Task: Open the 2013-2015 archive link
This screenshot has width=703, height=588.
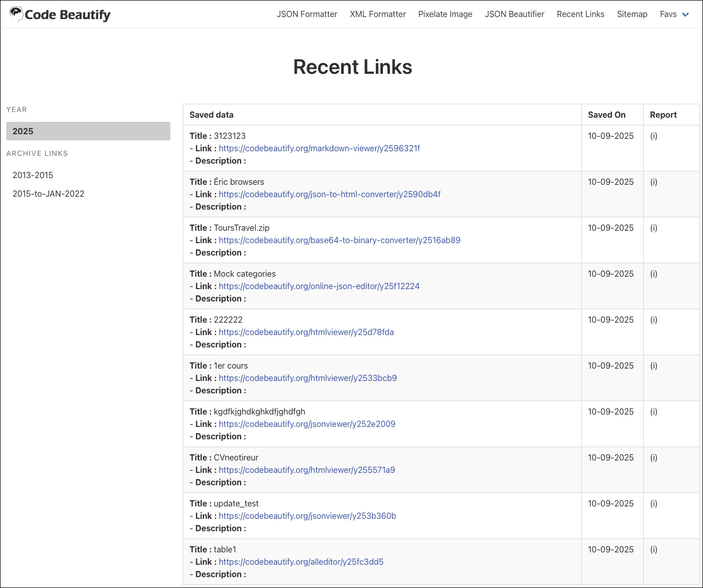Action: pos(33,176)
